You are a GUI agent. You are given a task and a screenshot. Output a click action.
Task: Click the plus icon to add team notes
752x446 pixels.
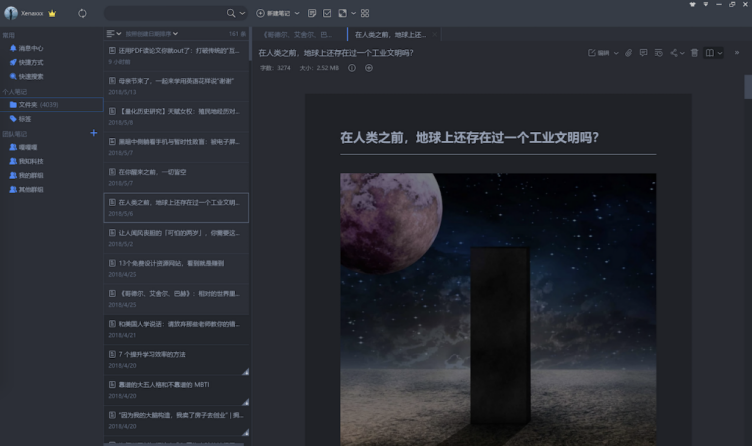click(x=93, y=132)
